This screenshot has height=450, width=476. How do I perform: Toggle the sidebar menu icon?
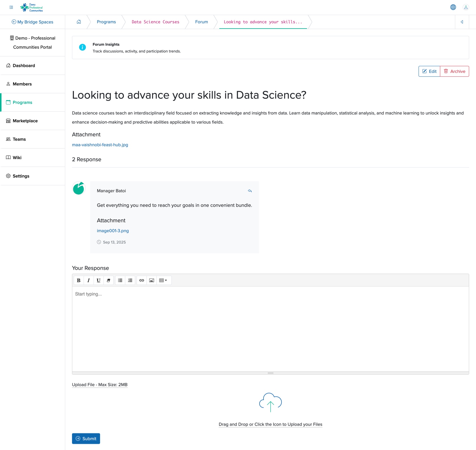[11, 7]
